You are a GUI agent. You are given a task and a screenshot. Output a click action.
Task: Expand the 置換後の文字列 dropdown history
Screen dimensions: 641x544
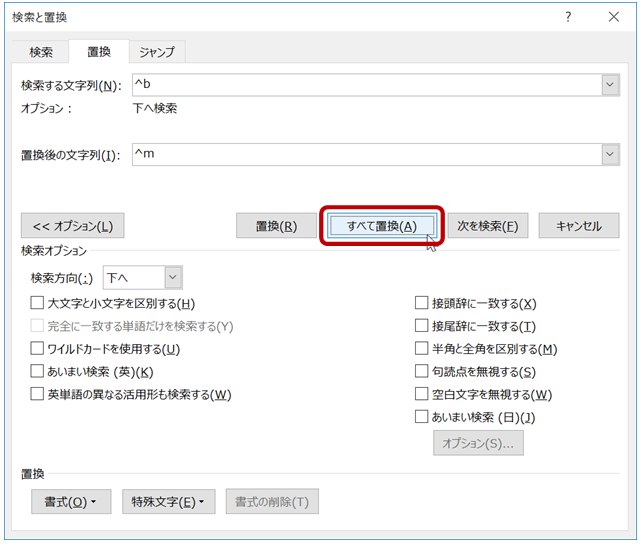pyautogui.click(x=610, y=154)
